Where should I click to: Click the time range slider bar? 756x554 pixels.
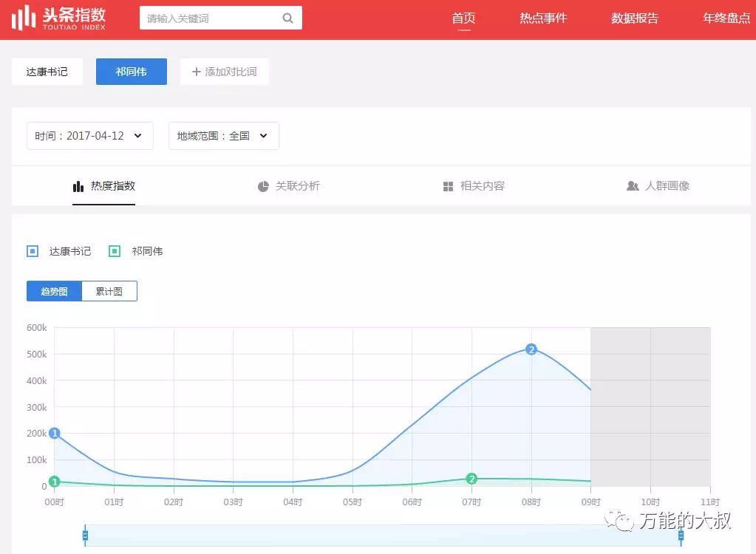click(x=383, y=536)
